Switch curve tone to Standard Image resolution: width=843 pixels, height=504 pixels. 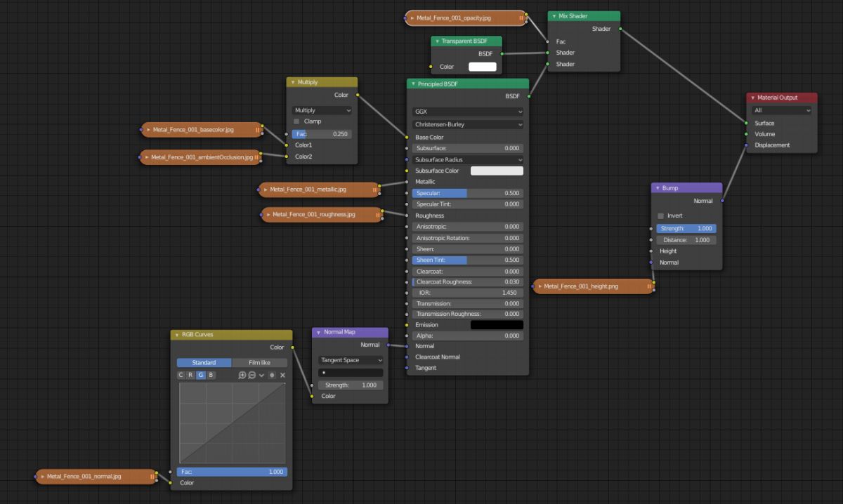tap(204, 363)
